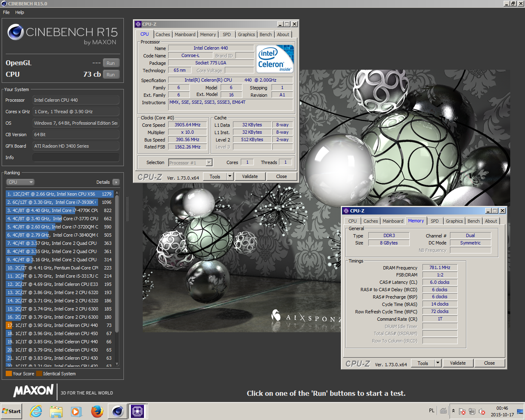
Task: Click the Your Score orange legend swatch
Action: pos(9,374)
